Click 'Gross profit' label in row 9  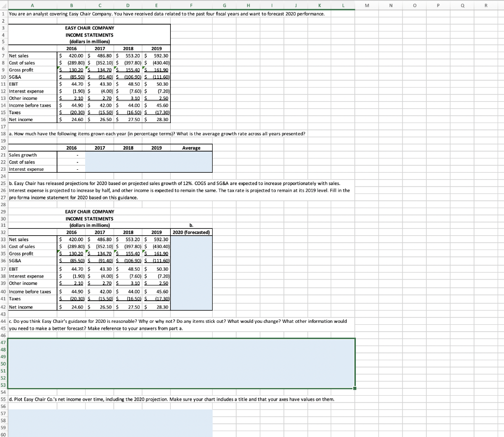click(21, 70)
